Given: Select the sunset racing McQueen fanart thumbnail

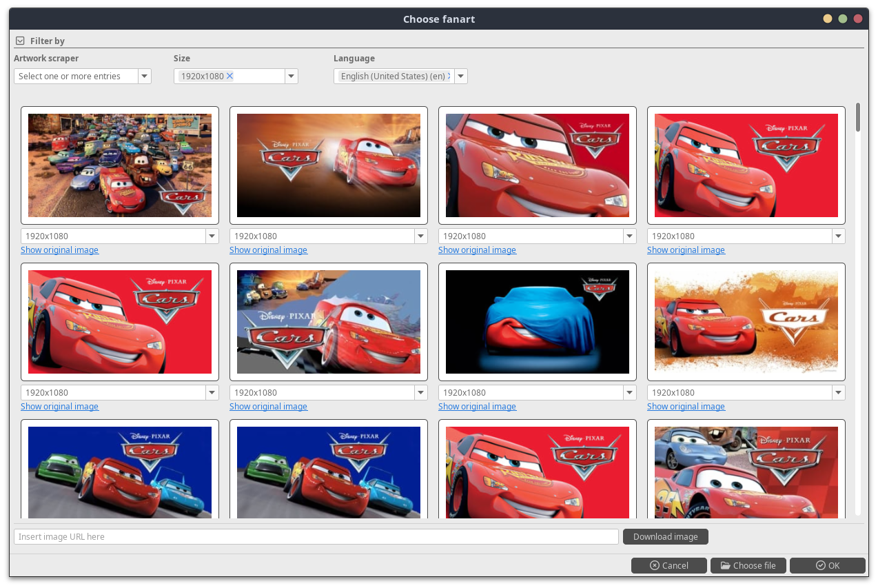Looking at the screenshot, I should (329, 165).
